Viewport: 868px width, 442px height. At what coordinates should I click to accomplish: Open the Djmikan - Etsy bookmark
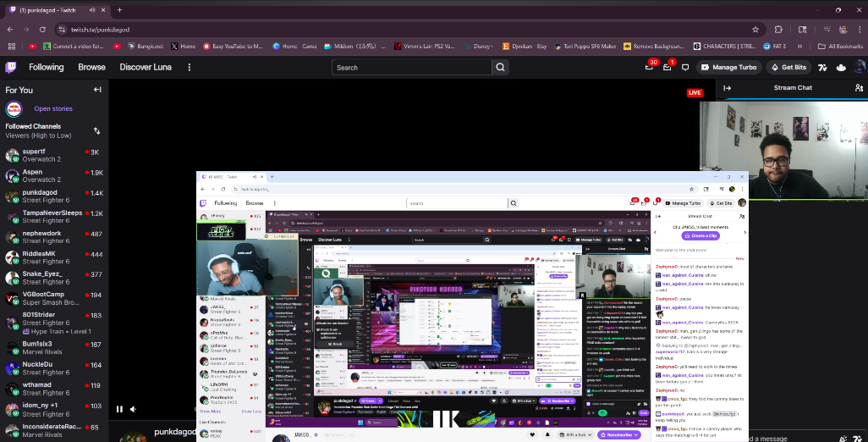pos(525,47)
